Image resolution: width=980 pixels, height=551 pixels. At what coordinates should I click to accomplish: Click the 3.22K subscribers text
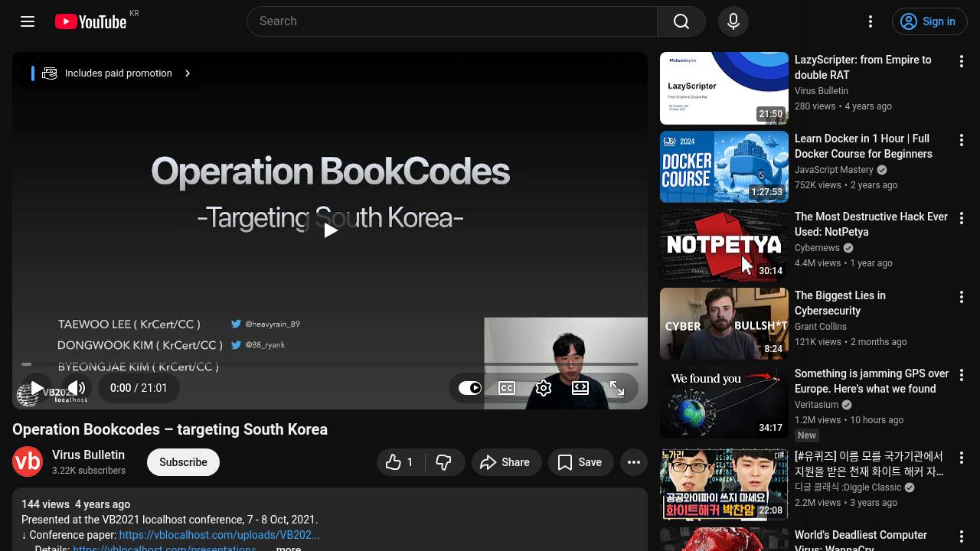coord(89,471)
